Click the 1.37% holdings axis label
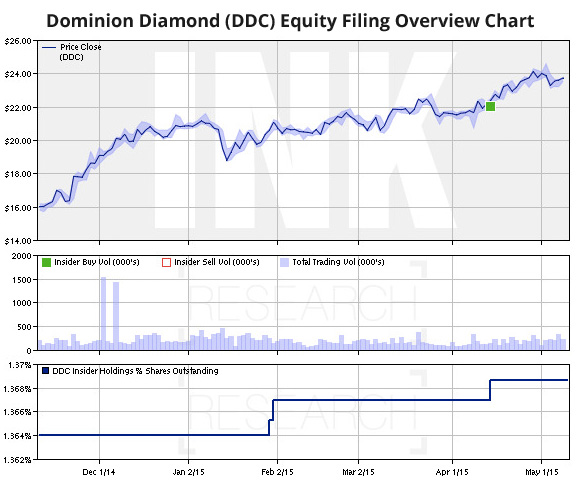 point(20,365)
